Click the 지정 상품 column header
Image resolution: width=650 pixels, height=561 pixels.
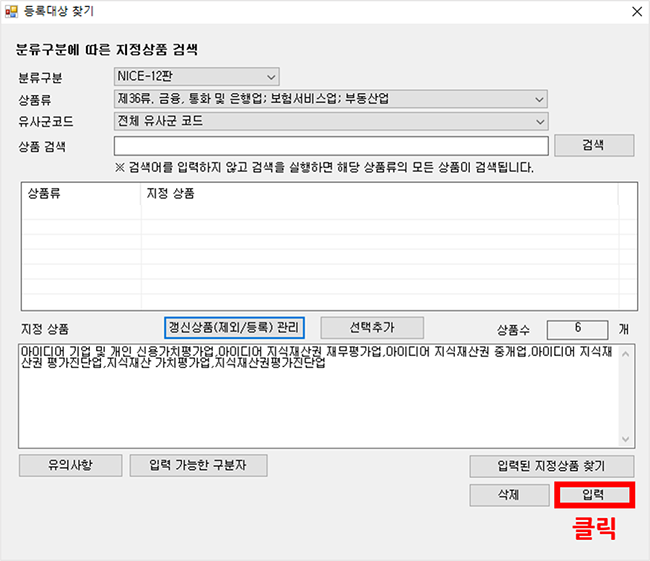click(379, 194)
